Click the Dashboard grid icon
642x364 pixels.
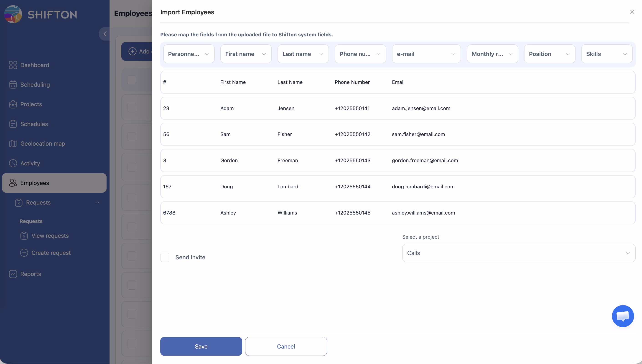[x=13, y=65]
